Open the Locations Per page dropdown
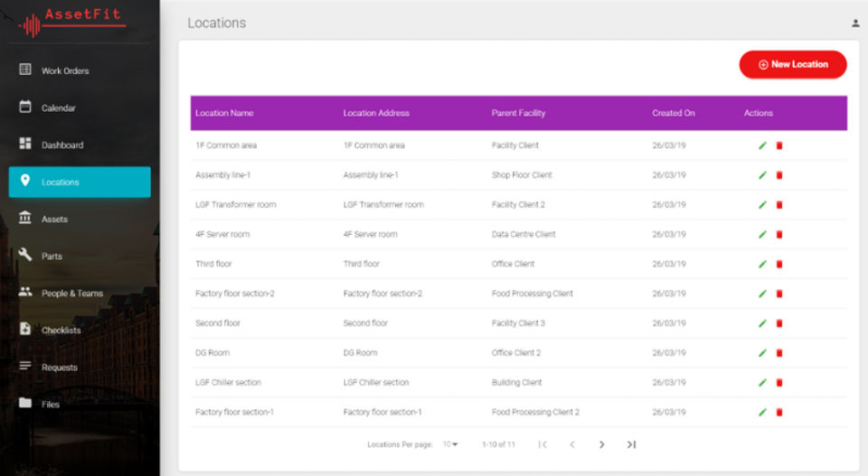Viewport: 868px width, 476px height. pyautogui.click(x=450, y=444)
